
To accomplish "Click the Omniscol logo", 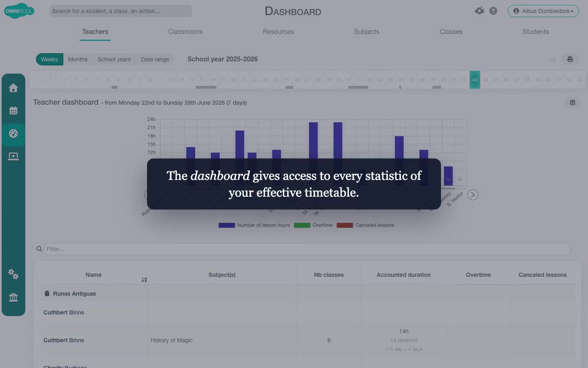I will tap(19, 11).
